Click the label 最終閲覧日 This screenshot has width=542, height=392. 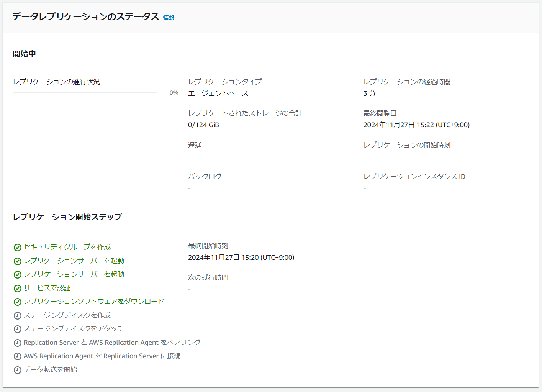tap(380, 113)
